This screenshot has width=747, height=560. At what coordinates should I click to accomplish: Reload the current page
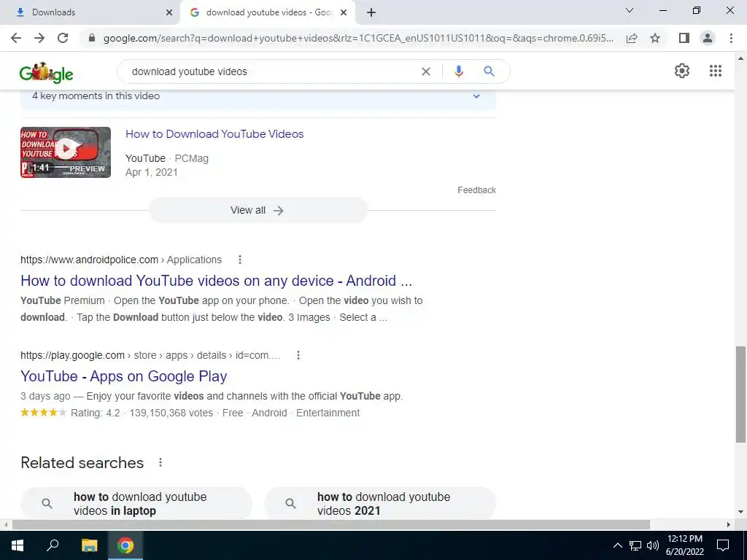63,38
